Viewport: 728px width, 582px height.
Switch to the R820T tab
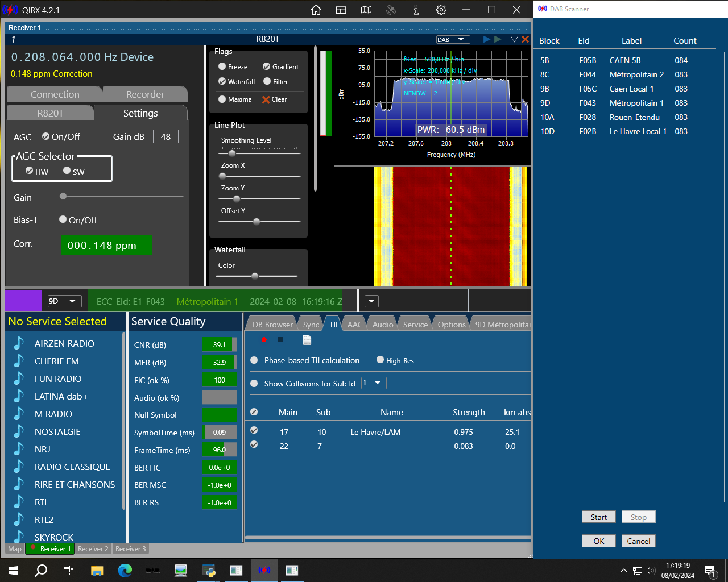click(51, 113)
